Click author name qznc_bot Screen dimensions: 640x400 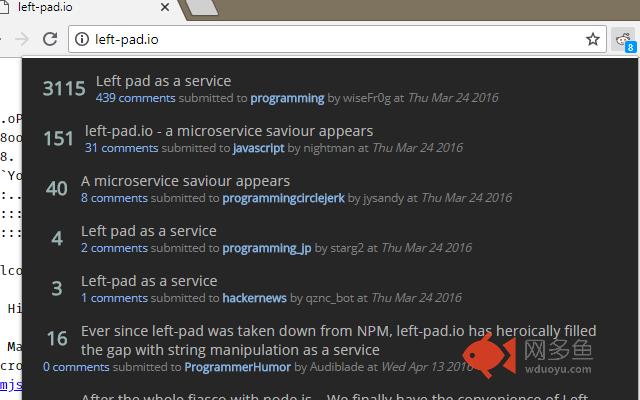tap(330, 298)
